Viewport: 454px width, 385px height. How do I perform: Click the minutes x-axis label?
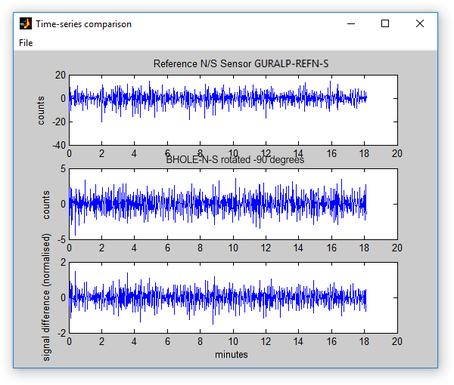pos(231,354)
